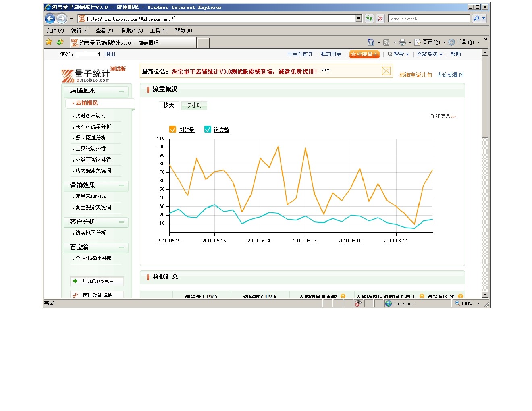Click the Live Search input field

click(x=428, y=19)
